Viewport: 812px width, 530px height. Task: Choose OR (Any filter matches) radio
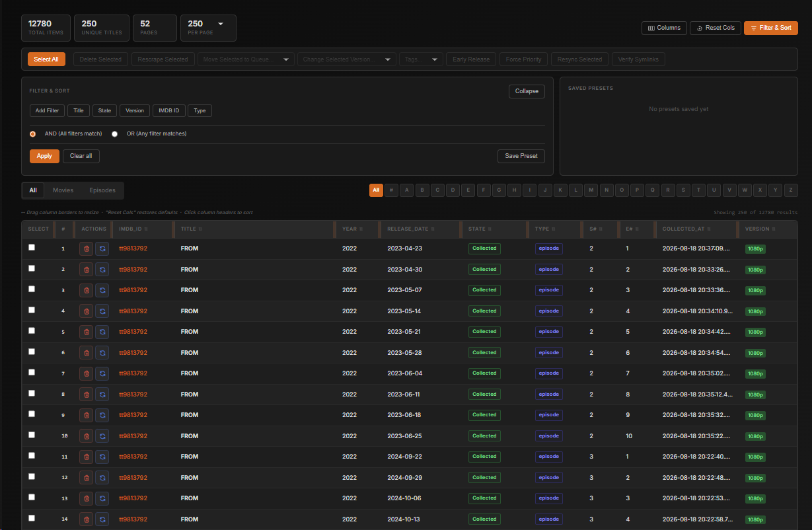click(x=114, y=133)
